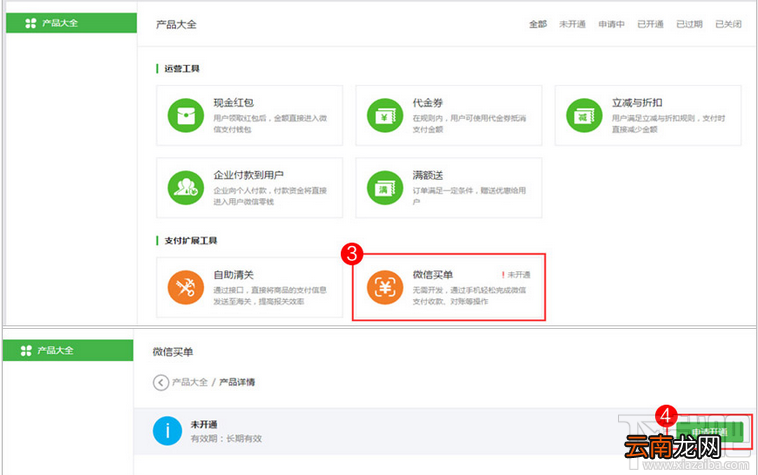Click the 未开通 status on 微信买单 card
Image resolution: width=758 pixels, height=475 pixels.
coord(516,275)
